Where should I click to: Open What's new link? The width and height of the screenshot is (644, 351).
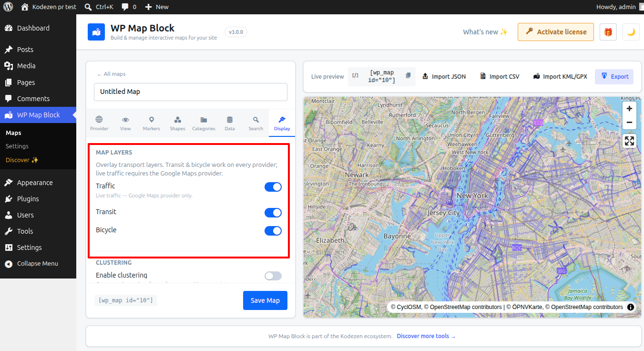click(485, 32)
